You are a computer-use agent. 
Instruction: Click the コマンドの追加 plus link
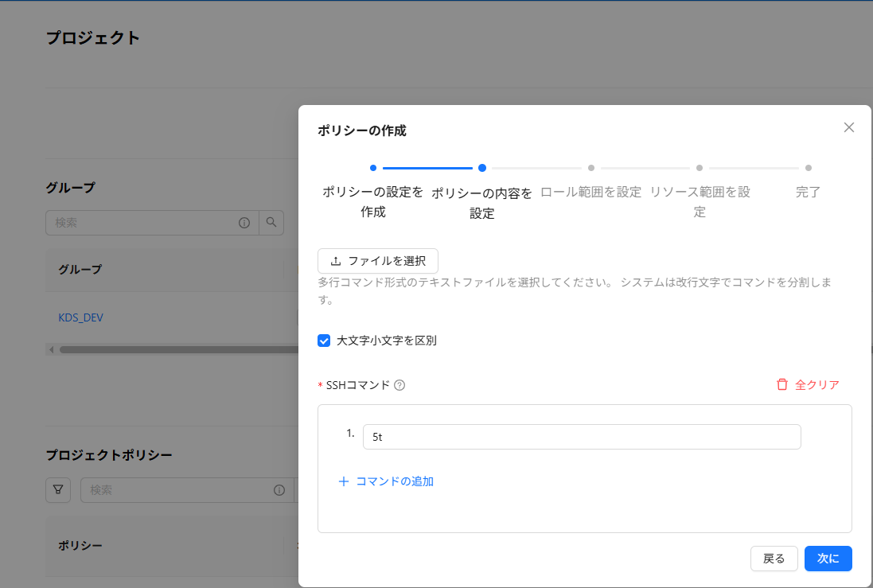386,481
